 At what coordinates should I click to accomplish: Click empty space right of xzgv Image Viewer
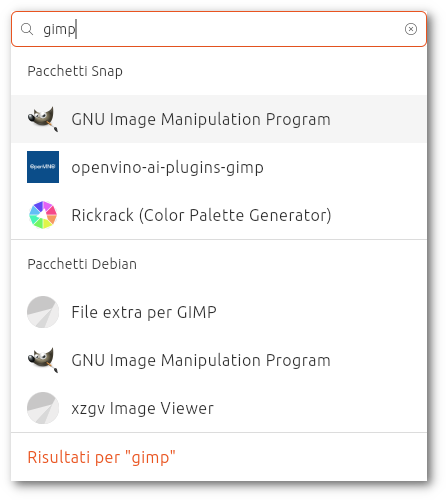(x=320, y=408)
